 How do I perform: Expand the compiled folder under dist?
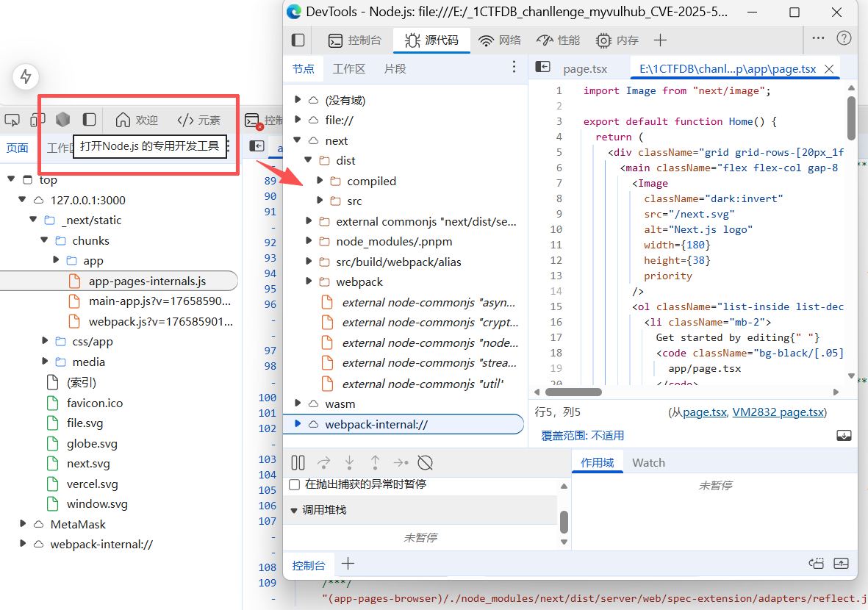320,181
